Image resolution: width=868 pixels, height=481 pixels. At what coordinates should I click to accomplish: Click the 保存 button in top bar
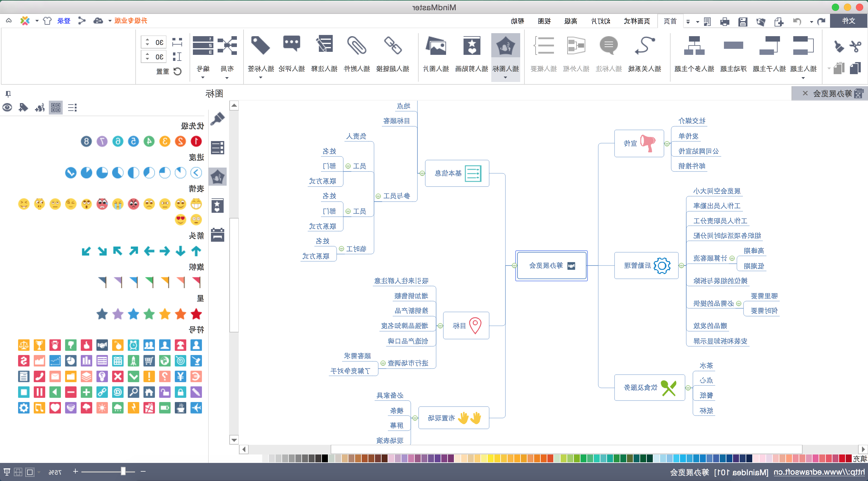741,21
